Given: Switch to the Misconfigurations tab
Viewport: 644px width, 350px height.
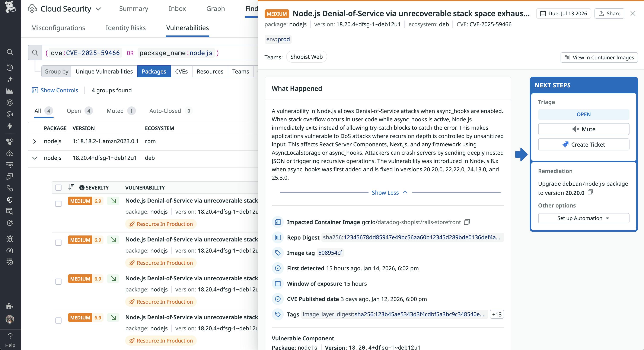Looking at the screenshot, I should point(58,28).
